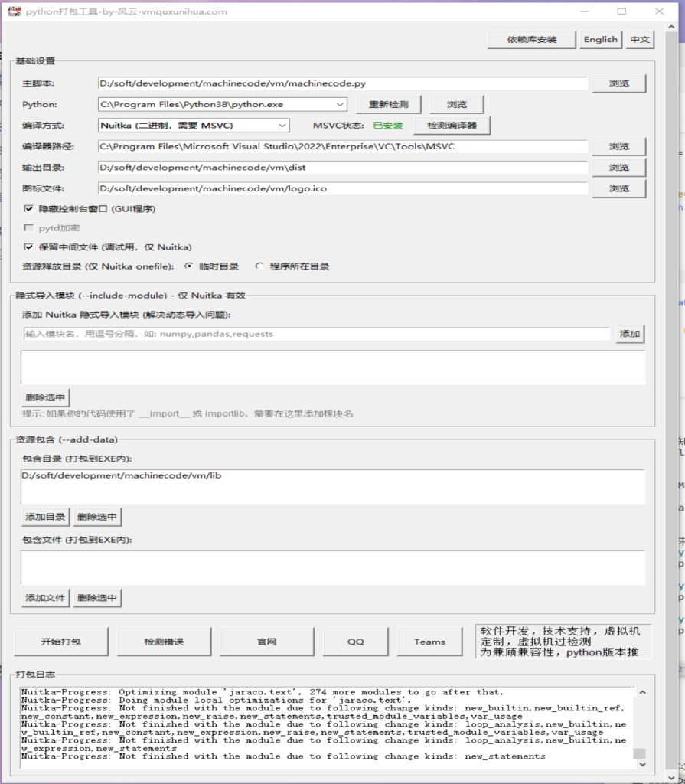The height and width of the screenshot is (784, 685).
Task: Browse for the 图标文件 logo.ico
Action: (618, 188)
